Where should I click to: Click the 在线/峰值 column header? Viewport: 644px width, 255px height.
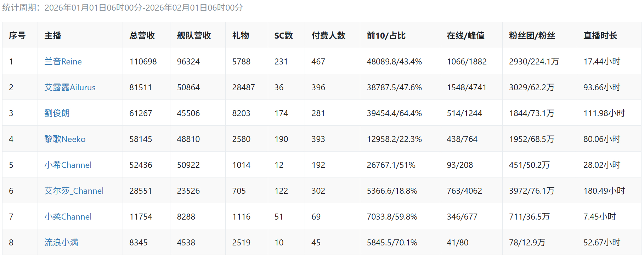tap(465, 35)
